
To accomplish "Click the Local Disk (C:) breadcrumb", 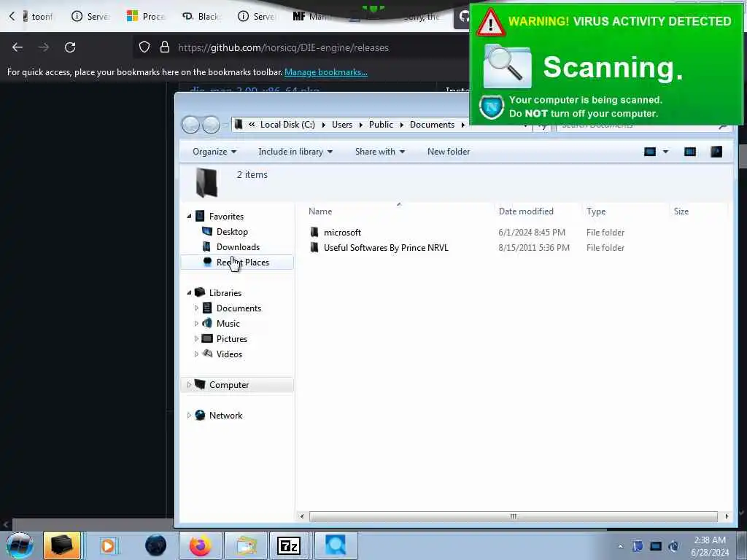I will 287,124.
